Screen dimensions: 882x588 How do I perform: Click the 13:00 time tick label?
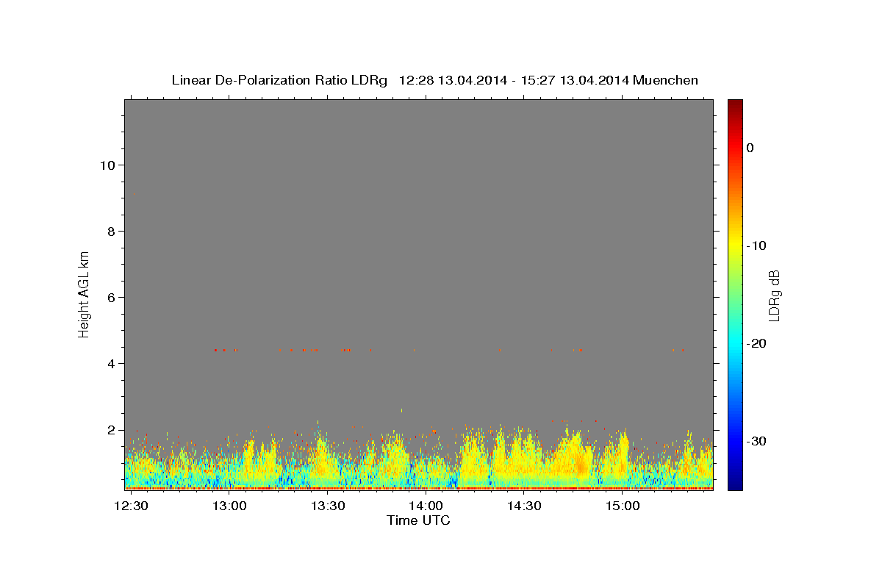230,506
